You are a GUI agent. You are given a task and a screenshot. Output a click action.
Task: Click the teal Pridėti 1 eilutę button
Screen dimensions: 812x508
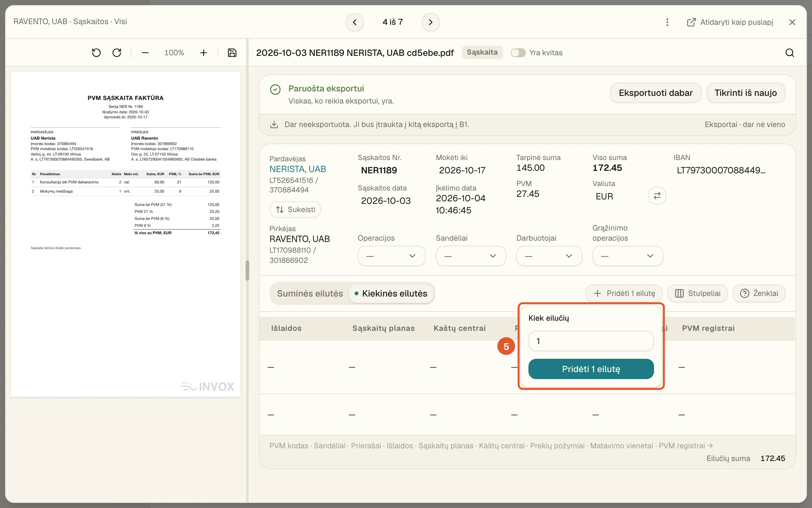click(x=591, y=369)
